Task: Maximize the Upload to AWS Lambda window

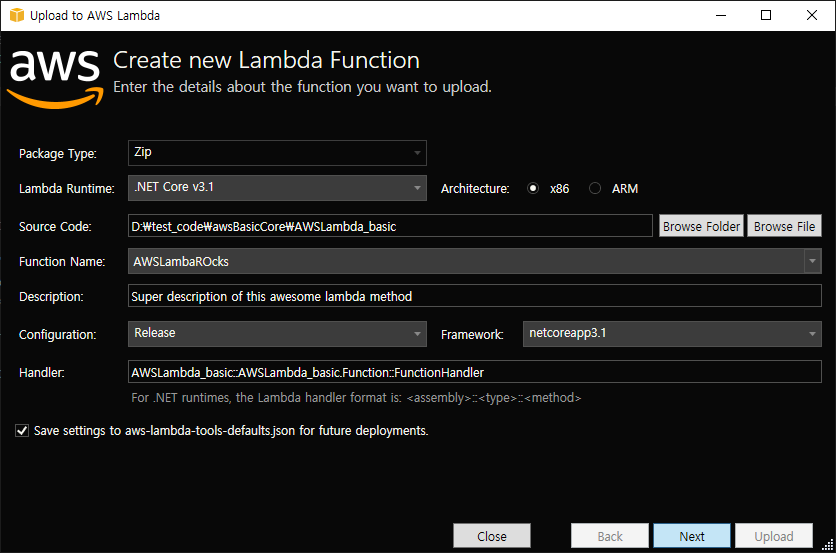Action: 766,15
